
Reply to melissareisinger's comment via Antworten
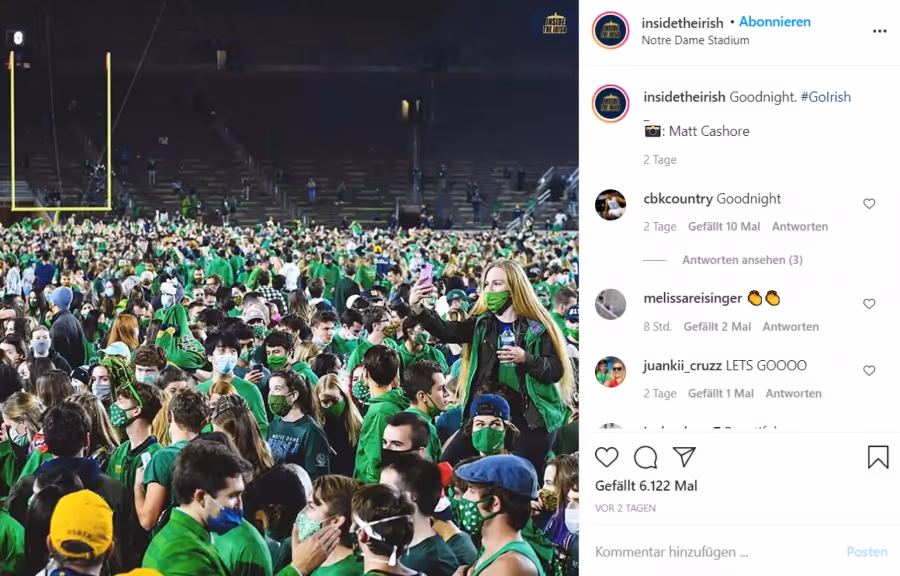click(790, 326)
